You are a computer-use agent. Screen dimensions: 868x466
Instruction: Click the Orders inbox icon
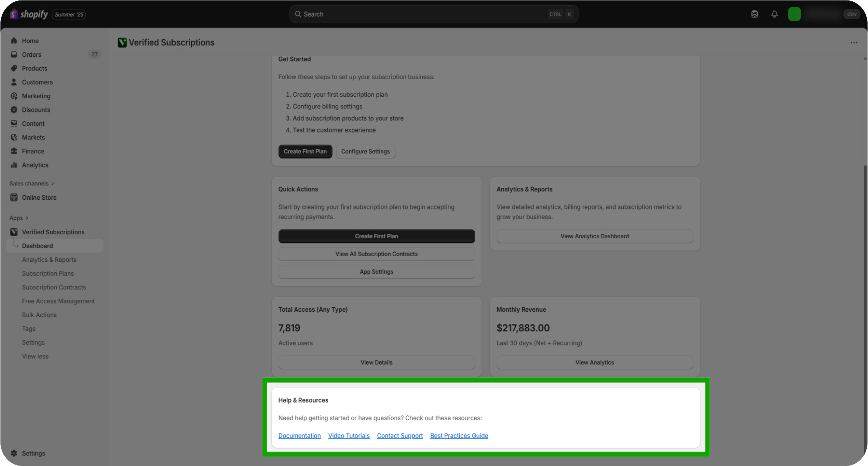coord(14,55)
